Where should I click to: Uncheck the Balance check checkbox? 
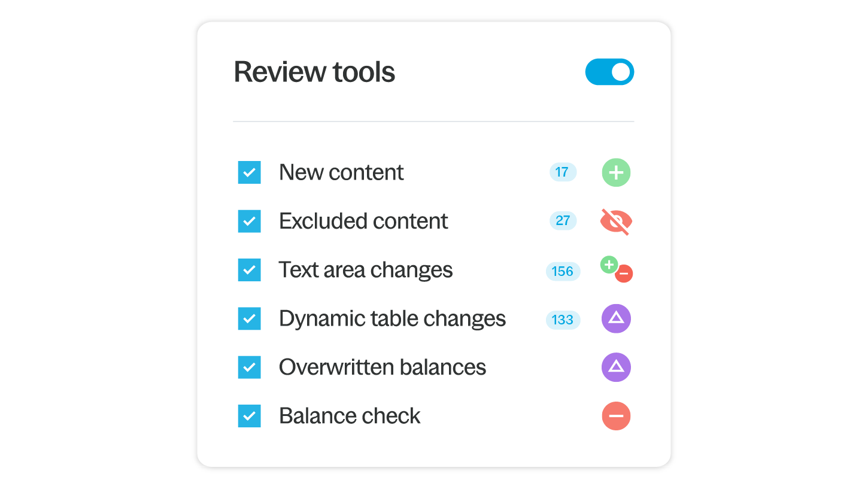pos(249,416)
